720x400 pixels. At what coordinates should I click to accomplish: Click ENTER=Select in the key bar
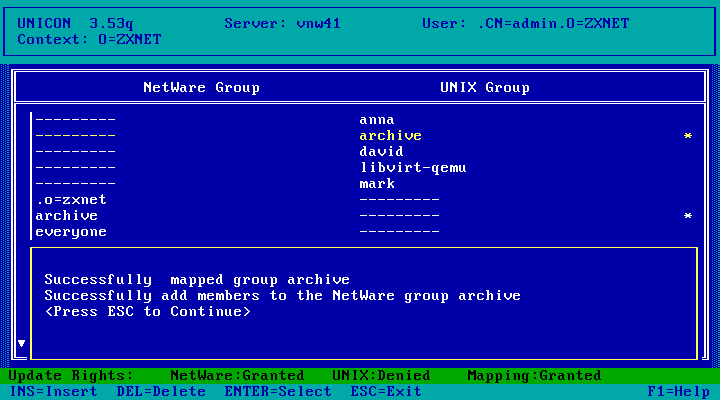point(278,392)
